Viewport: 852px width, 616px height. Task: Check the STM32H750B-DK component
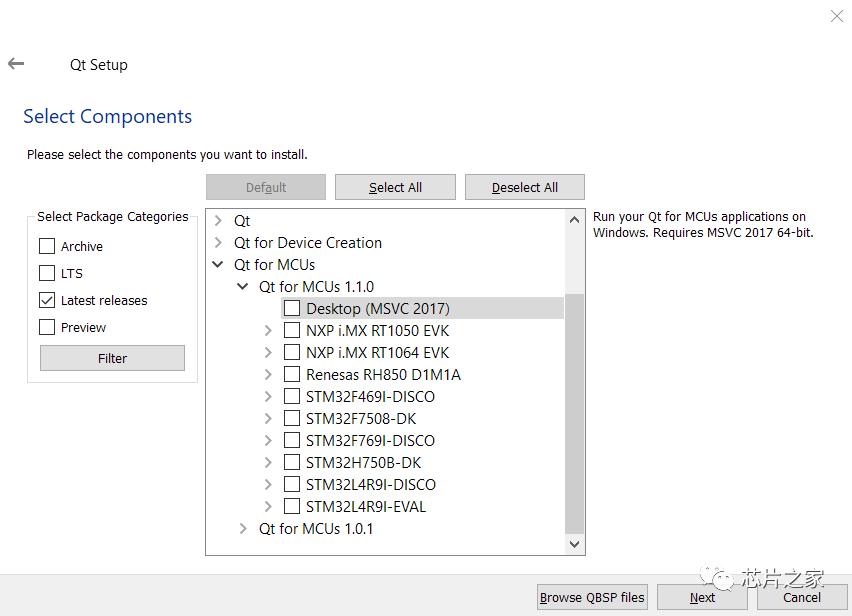click(x=292, y=462)
